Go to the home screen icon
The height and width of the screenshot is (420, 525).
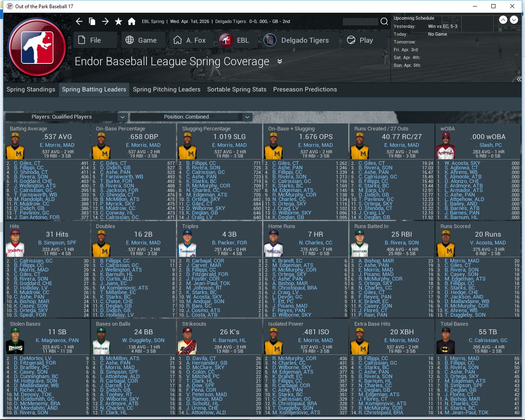(132, 21)
